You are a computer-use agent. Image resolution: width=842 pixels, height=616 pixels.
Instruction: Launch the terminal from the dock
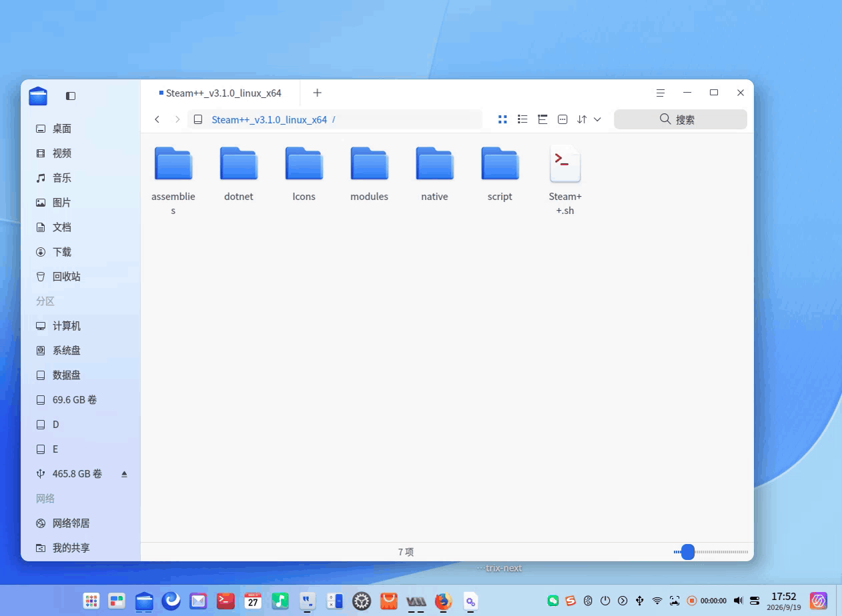pyautogui.click(x=226, y=601)
